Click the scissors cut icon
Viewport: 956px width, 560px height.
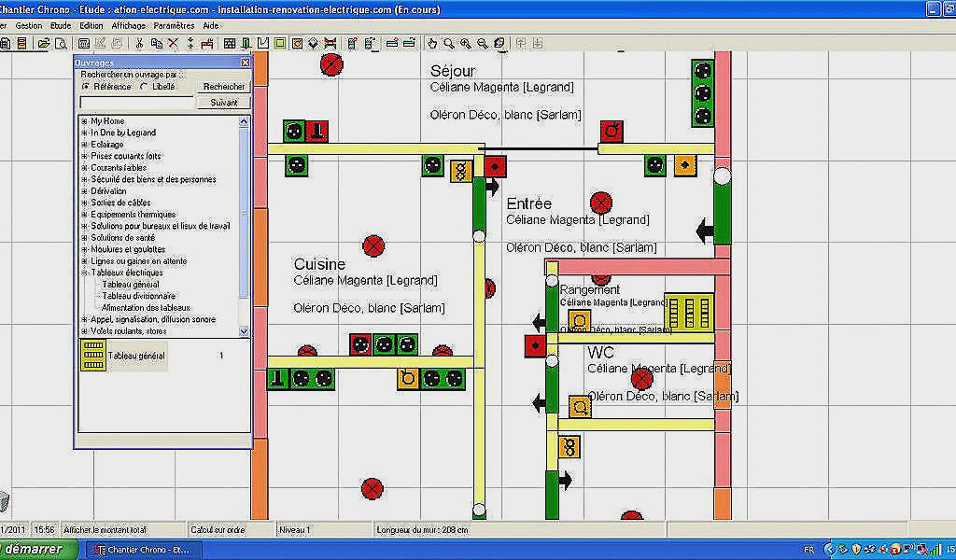[140, 43]
